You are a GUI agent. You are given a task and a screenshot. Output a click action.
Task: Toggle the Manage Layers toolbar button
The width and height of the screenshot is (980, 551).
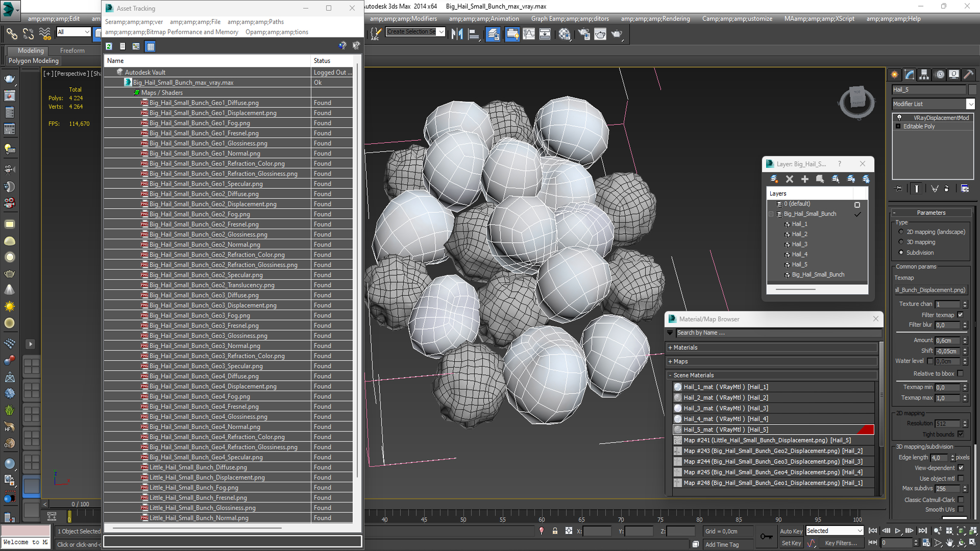tap(493, 34)
